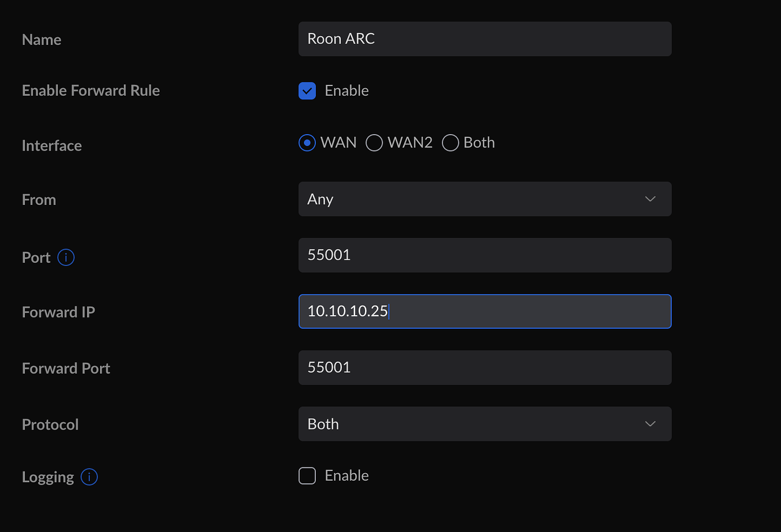Select the IP address 10.10.10.25 text

tap(347, 311)
